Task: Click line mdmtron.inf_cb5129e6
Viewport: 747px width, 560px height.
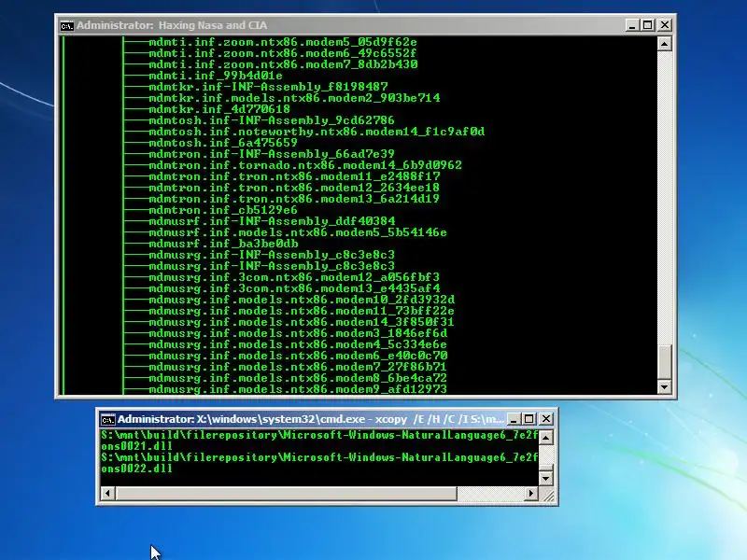Action: pos(223,210)
